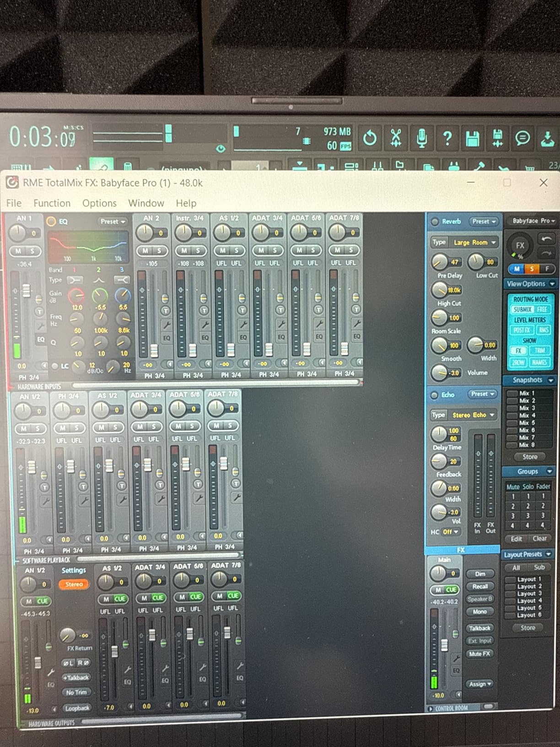Click the Recall button

click(x=480, y=587)
